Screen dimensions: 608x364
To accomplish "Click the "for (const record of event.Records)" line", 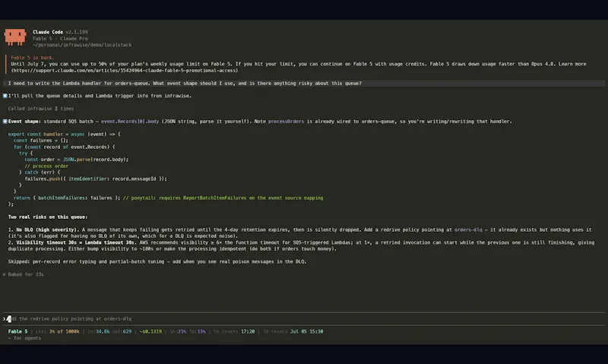I will [x=65, y=147].
